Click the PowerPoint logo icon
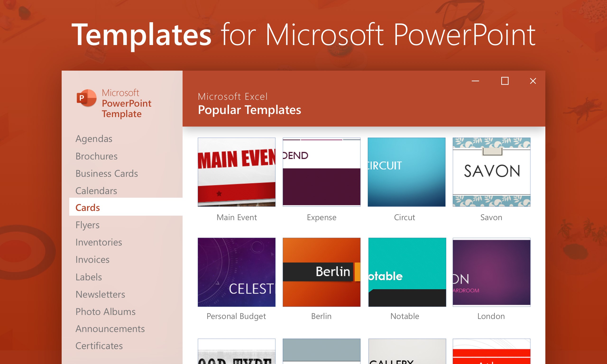 (86, 98)
